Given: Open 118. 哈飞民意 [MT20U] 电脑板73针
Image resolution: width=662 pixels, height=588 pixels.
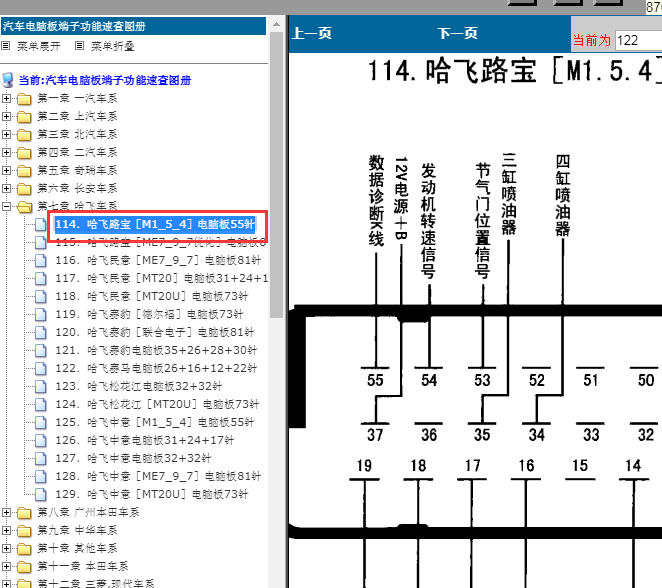Looking at the screenshot, I should tap(152, 297).
